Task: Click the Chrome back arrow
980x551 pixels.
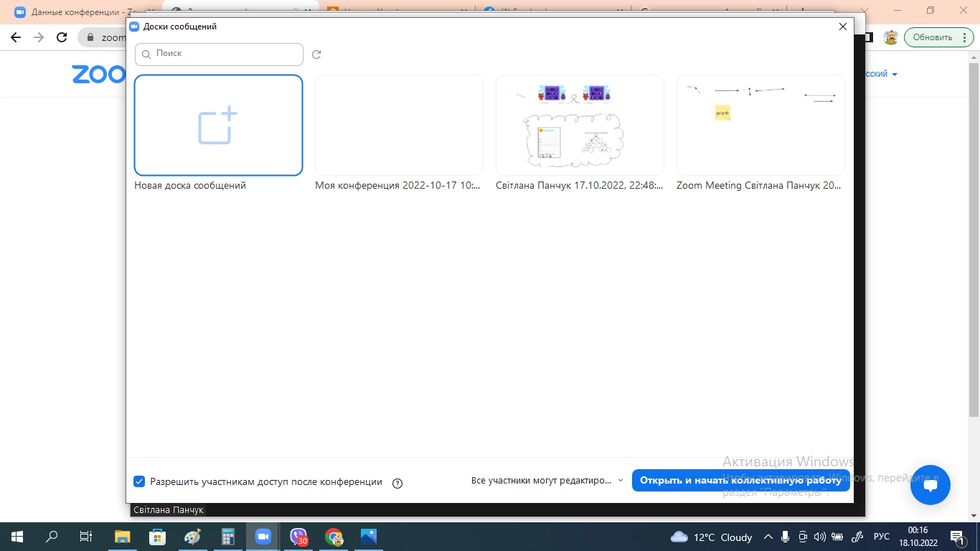Action: [x=16, y=37]
